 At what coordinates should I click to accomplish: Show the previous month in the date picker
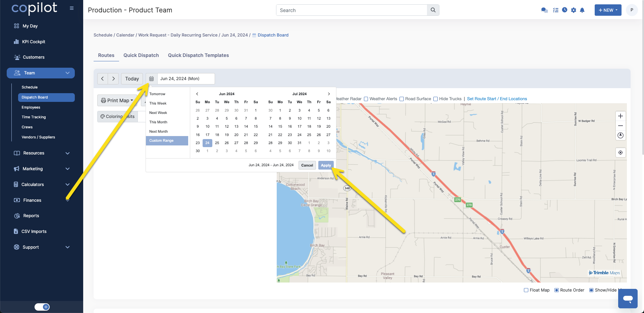(197, 94)
